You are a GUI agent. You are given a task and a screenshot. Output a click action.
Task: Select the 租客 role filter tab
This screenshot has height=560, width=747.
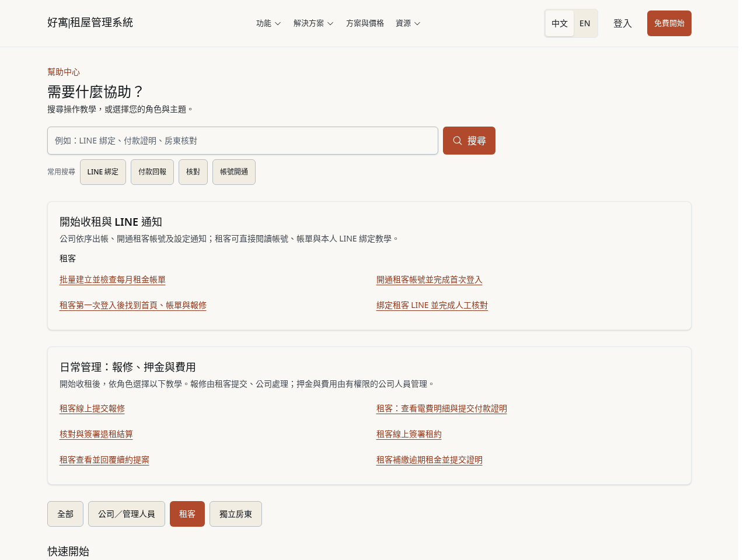pyautogui.click(x=187, y=514)
